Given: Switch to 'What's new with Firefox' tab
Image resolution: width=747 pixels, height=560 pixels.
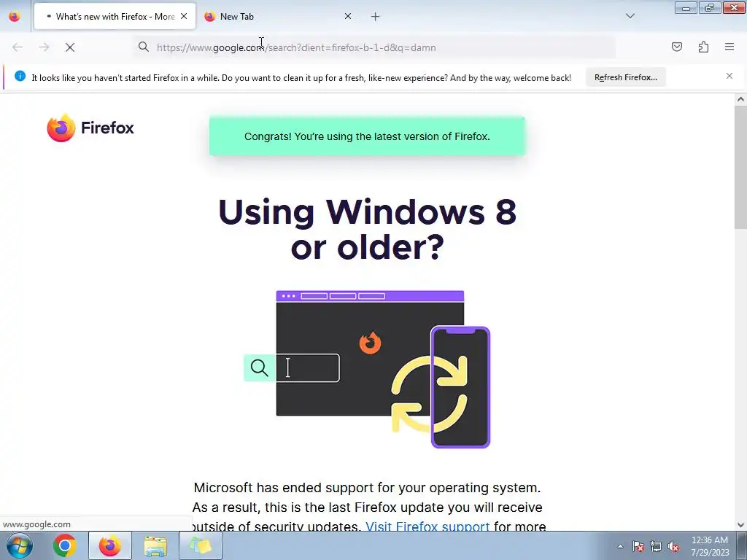Looking at the screenshot, I should click(x=115, y=17).
